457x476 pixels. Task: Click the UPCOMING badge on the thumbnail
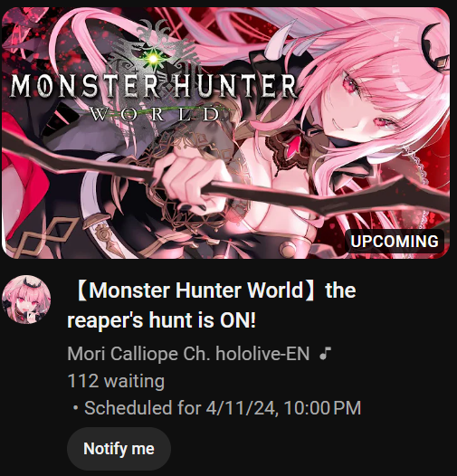click(x=395, y=242)
